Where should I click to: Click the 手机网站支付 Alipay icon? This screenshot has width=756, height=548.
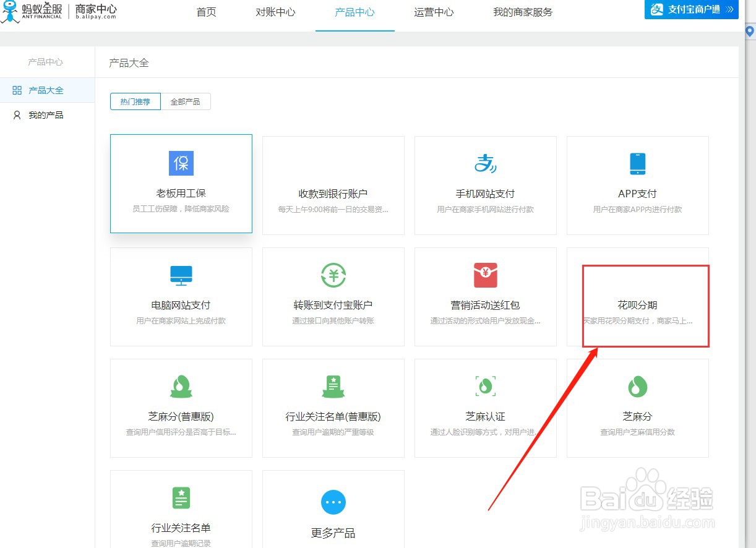(x=486, y=163)
